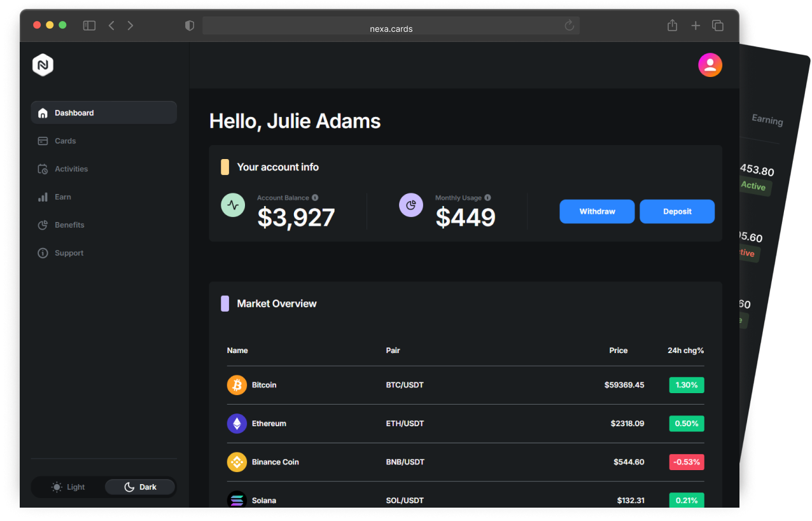Click the Ethereum coin icon
812x521 pixels.
(237, 424)
